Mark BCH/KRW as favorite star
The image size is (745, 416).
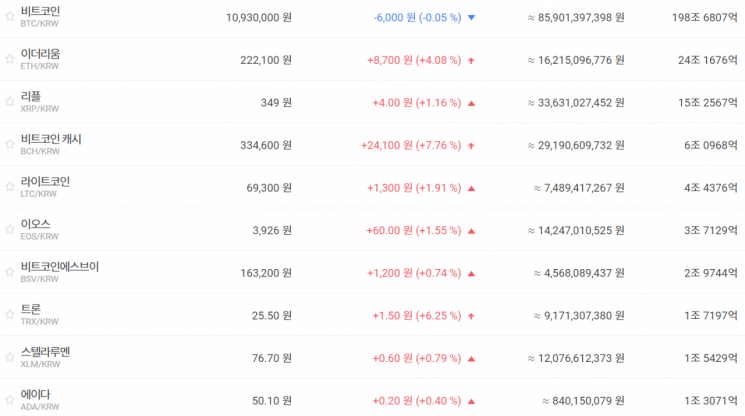click(x=10, y=144)
